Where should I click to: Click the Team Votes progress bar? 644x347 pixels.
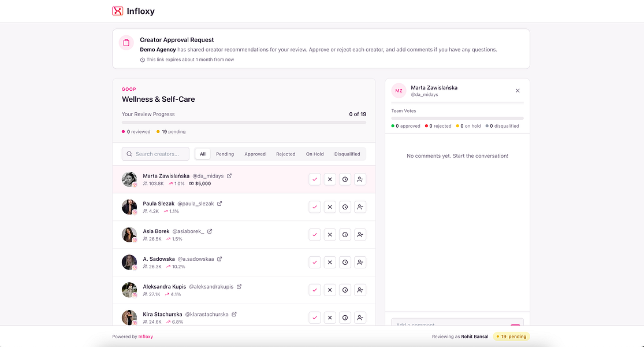pos(457,119)
